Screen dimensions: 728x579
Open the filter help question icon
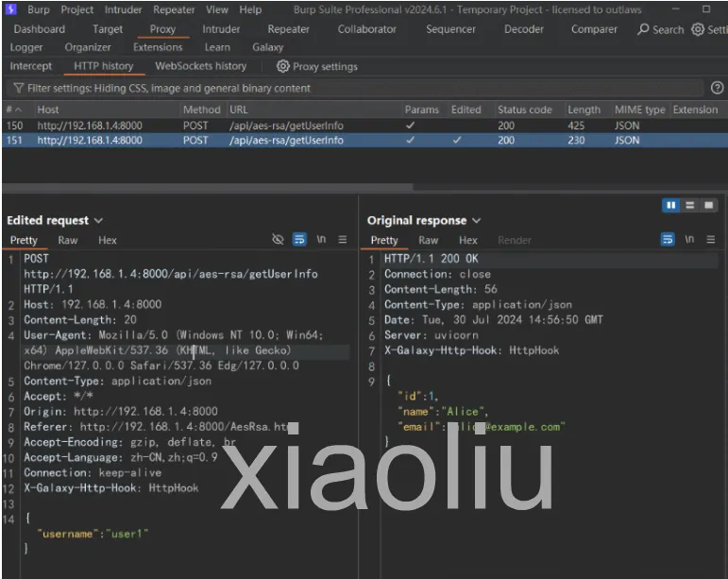pyautogui.click(x=717, y=88)
